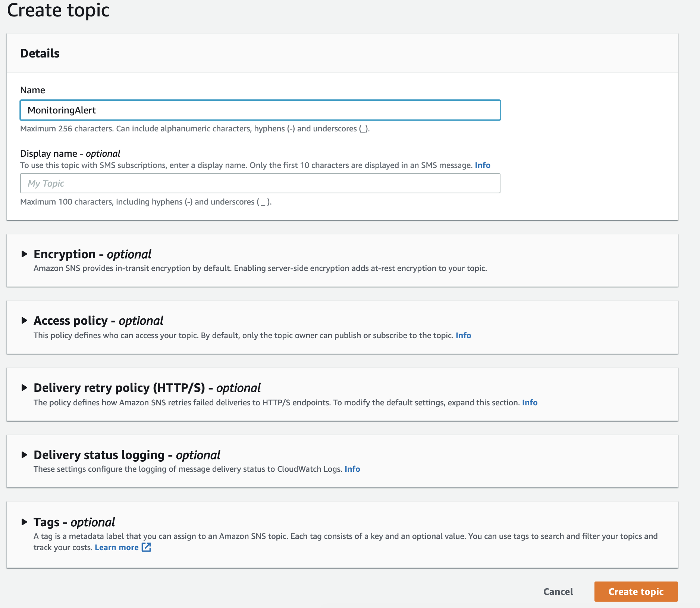Open the Learn more link about tags
Viewport: 700px width, 608px height.
click(x=116, y=548)
